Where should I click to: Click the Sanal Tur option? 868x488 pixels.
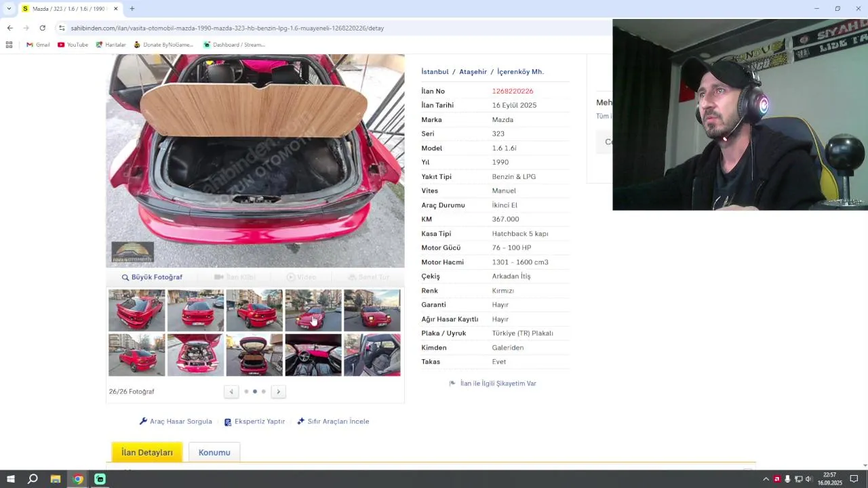click(368, 277)
